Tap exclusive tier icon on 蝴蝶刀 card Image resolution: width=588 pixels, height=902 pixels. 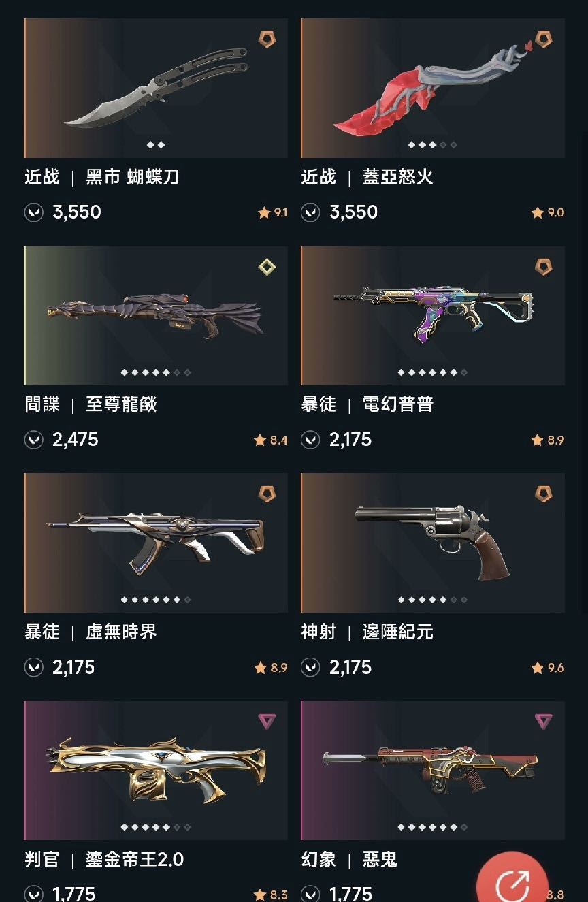click(267, 39)
